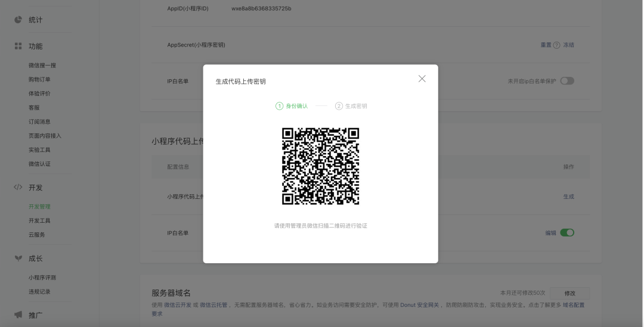Click 冻结 link for AppSecret

click(568, 45)
